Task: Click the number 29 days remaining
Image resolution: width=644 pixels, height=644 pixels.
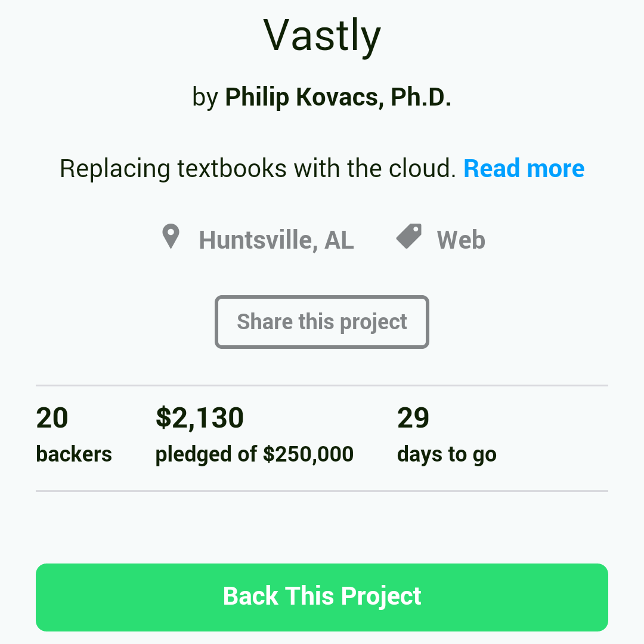Action: coord(413,418)
